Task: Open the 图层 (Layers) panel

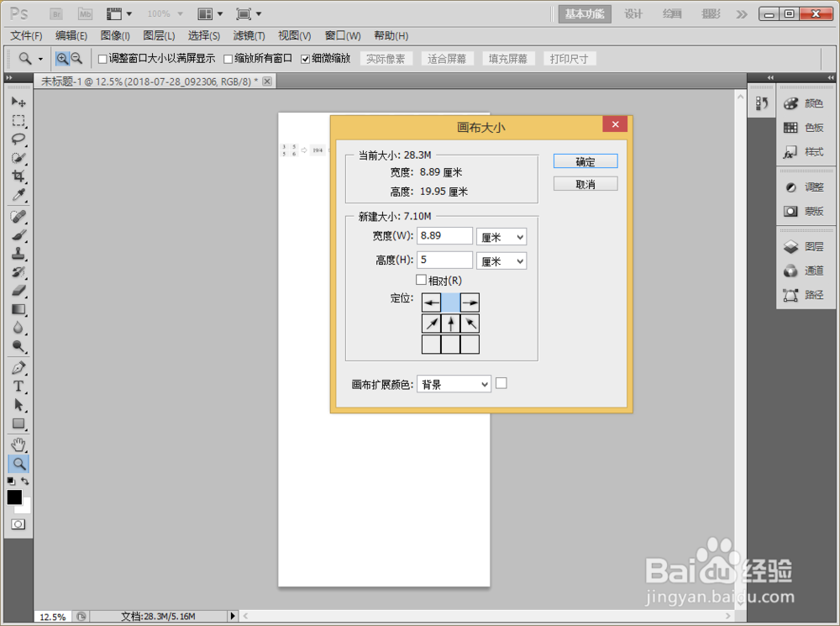Action: (806, 246)
